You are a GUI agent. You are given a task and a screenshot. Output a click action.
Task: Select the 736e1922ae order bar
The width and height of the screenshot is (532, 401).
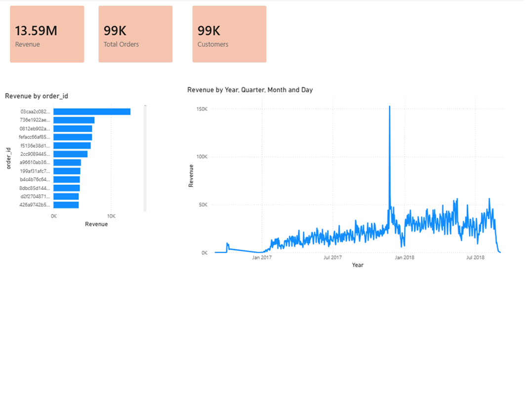click(x=74, y=120)
